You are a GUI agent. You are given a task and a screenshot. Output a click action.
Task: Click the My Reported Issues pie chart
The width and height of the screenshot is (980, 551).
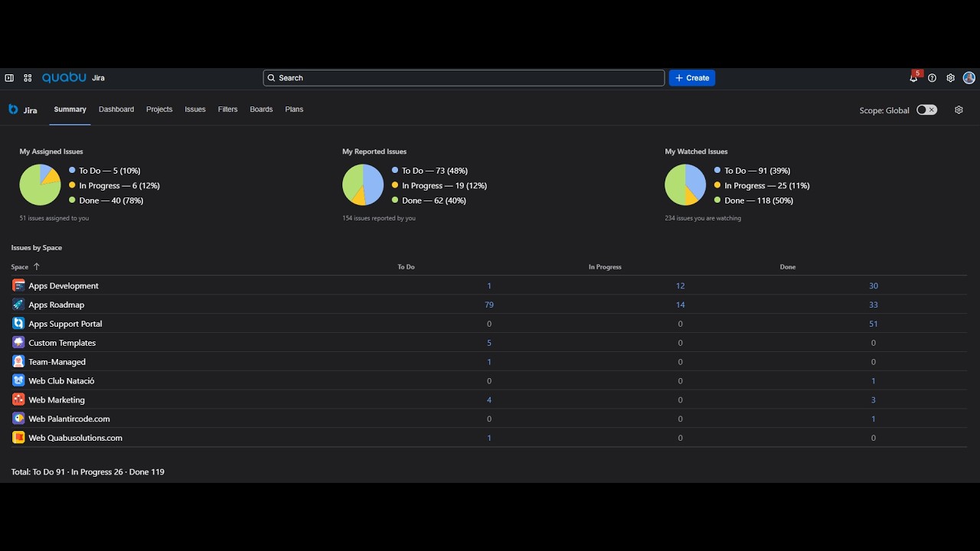click(x=363, y=184)
